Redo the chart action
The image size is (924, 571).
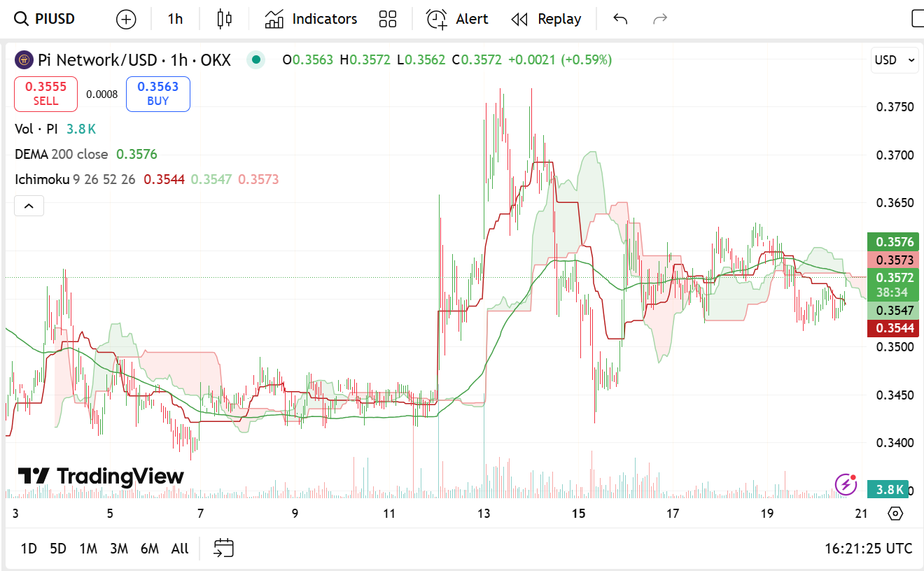[660, 19]
